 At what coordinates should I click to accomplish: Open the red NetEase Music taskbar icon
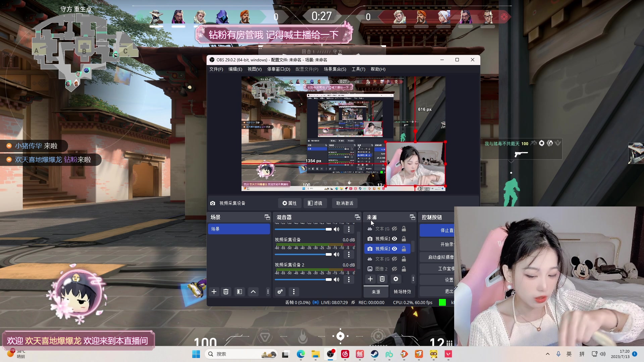pyautogui.click(x=345, y=354)
